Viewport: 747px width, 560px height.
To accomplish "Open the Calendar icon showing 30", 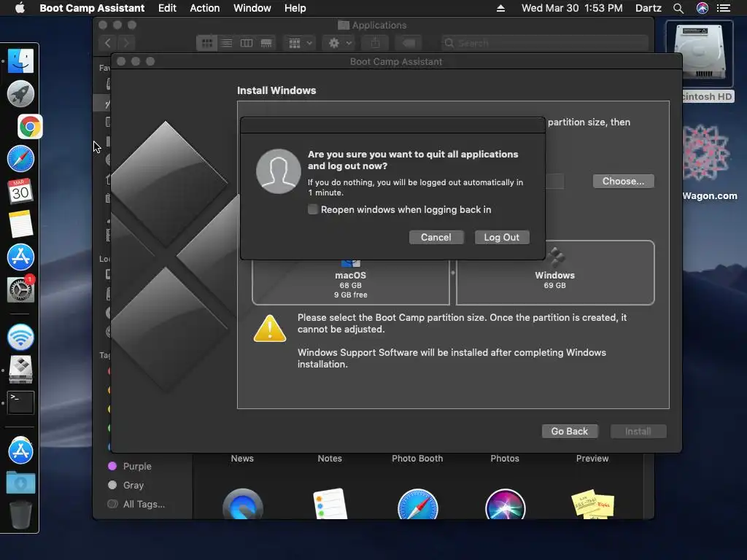I will tap(20, 192).
